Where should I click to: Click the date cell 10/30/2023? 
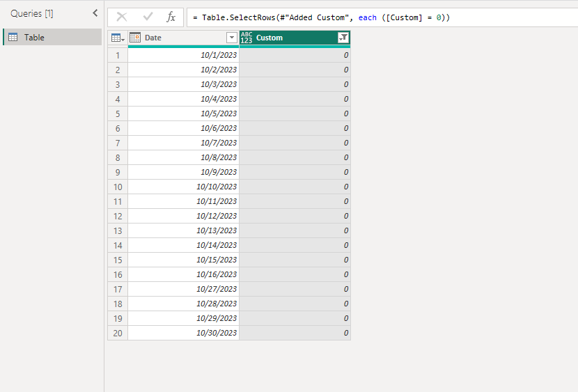(184, 333)
